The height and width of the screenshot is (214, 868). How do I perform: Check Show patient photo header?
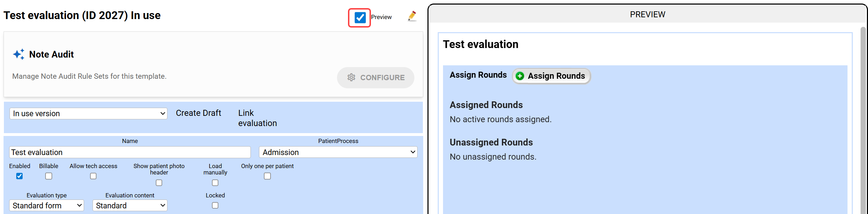(159, 183)
